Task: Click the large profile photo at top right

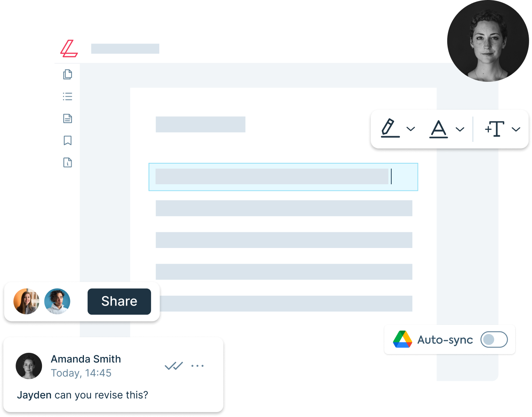Action: coord(488,41)
